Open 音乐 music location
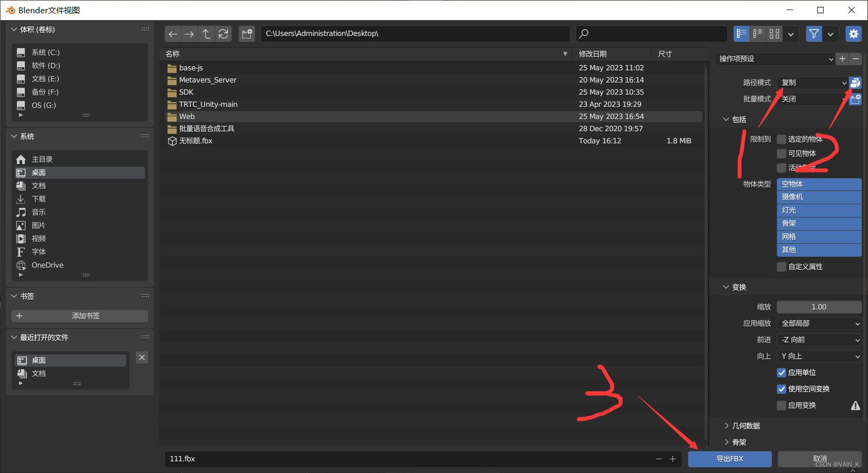The height and width of the screenshot is (473, 868). 79,212
